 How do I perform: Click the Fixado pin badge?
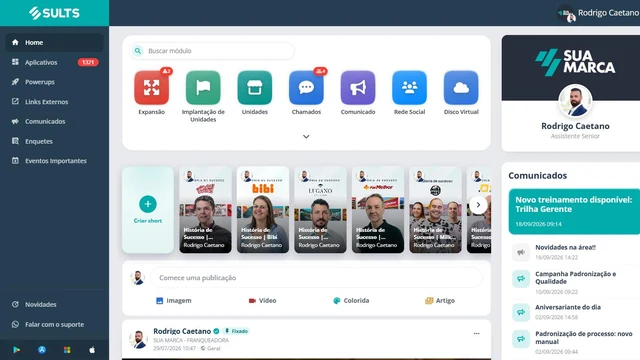pos(236,331)
